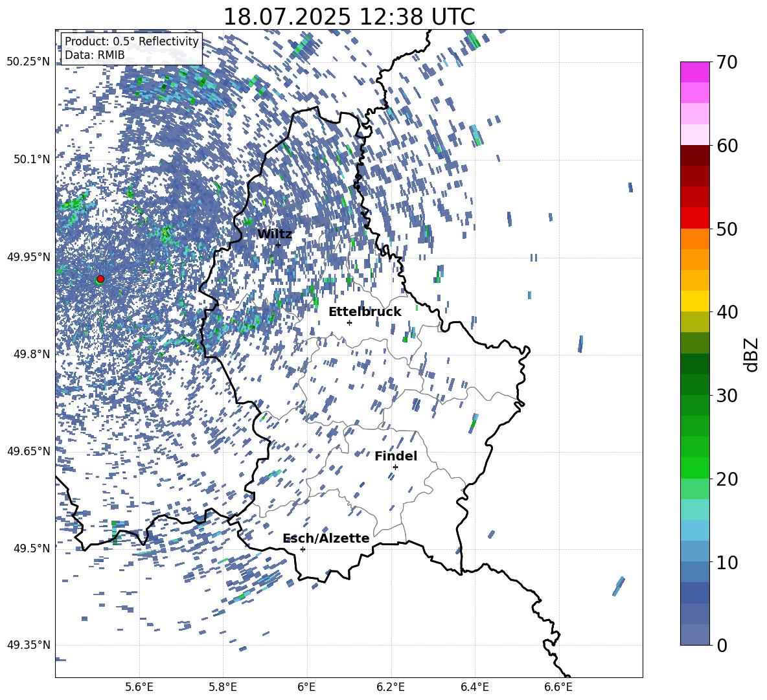Click the colorbar tick label 20
This screenshot has height=700, width=767.
tap(727, 479)
